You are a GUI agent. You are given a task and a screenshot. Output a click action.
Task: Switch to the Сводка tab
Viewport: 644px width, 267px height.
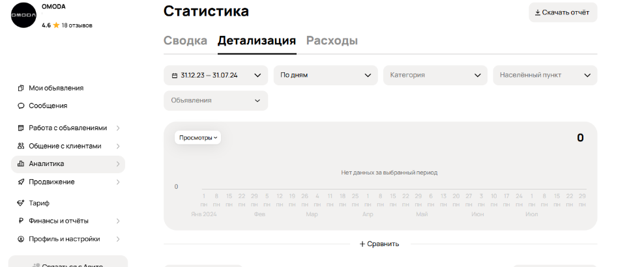pyautogui.click(x=185, y=40)
